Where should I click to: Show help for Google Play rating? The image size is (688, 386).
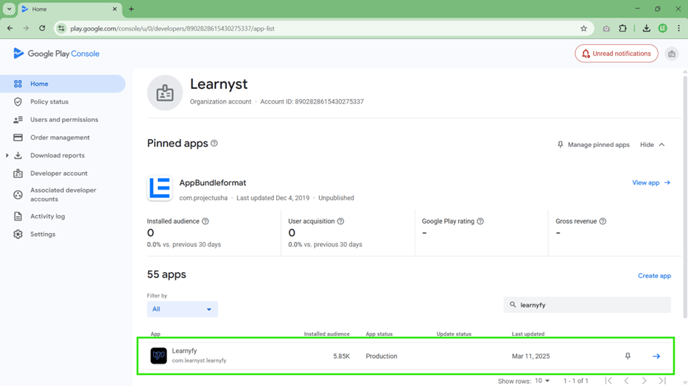coord(480,222)
